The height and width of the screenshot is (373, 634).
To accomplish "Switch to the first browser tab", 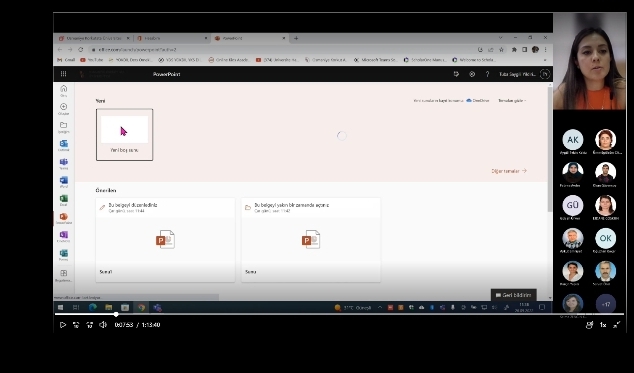I will click(x=94, y=38).
